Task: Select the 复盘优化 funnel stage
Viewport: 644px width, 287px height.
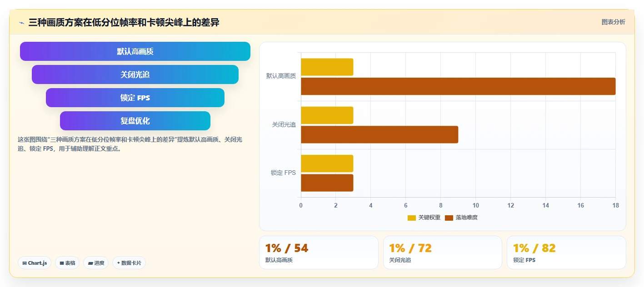Action: pos(135,121)
